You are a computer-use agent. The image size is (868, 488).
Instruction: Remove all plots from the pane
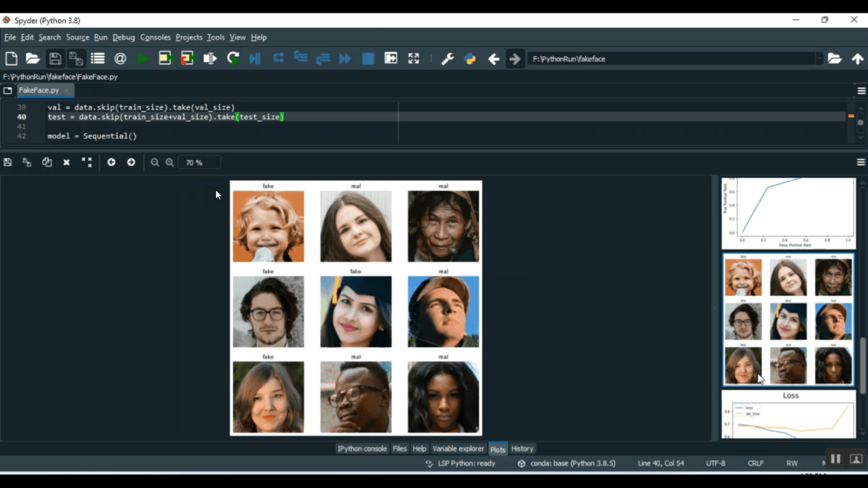coord(87,162)
